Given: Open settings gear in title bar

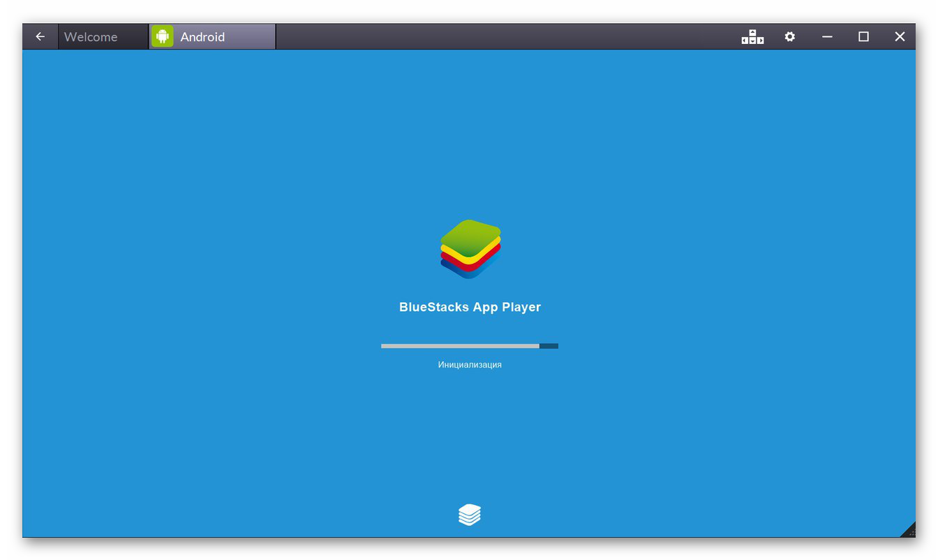Looking at the screenshot, I should [789, 37].
